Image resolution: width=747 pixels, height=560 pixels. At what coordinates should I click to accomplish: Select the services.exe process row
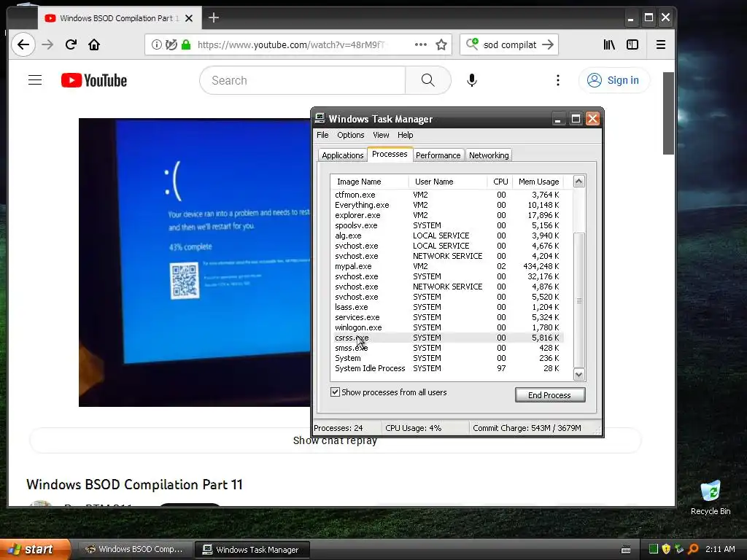point(447,317)
